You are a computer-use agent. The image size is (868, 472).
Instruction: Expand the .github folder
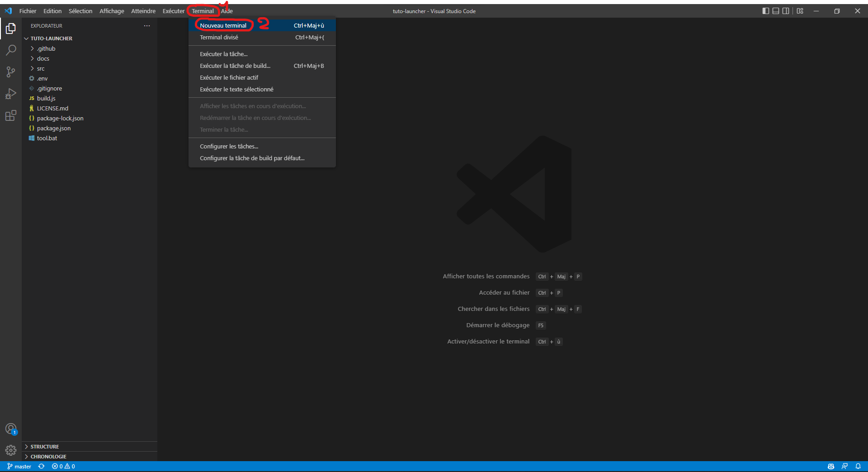(x=90, y=48)
